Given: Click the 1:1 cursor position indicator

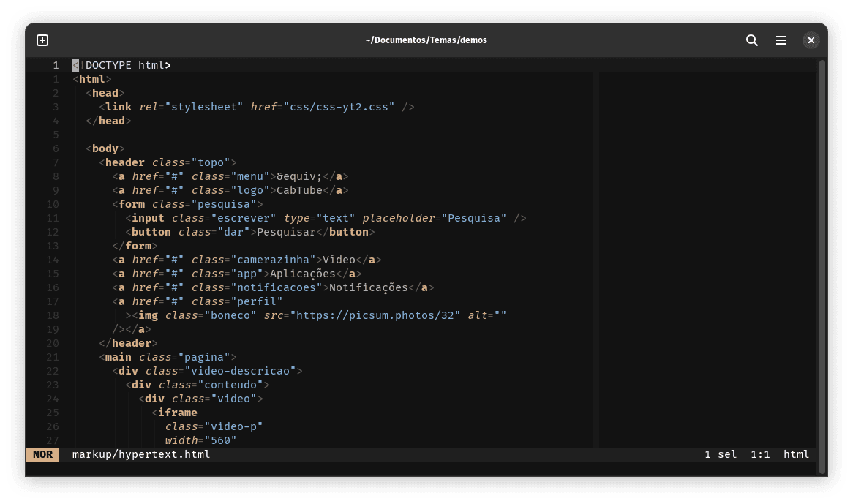Looking at the screenshot, I should [x=760, y=454].
